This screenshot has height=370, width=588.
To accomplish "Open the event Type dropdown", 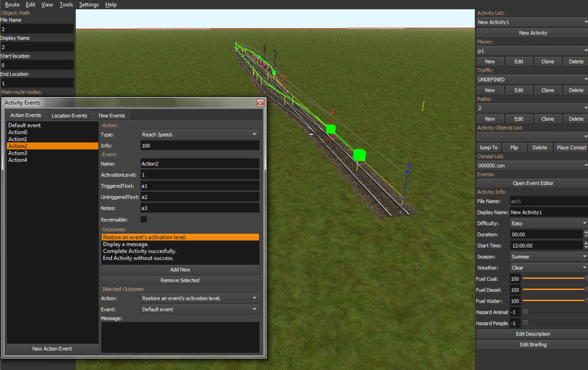I will (x=200, y=134).
